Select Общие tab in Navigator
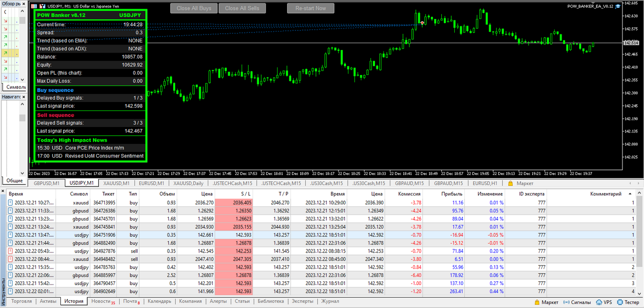The height and width of the screenshot is (308, 644). 14,180
